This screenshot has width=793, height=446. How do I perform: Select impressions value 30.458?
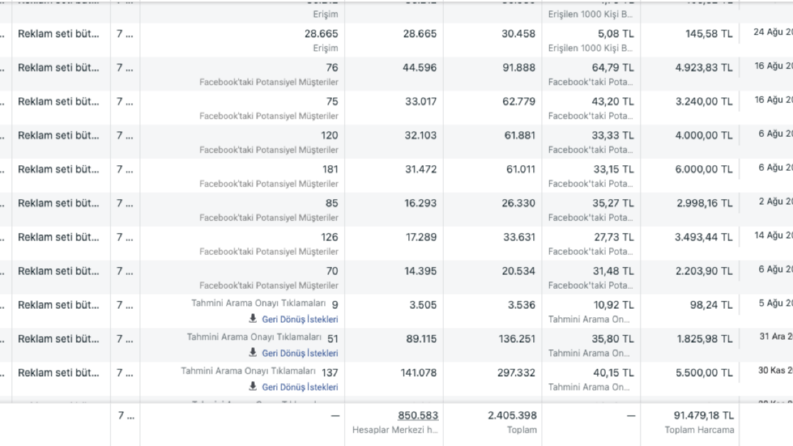click(518, 34)
